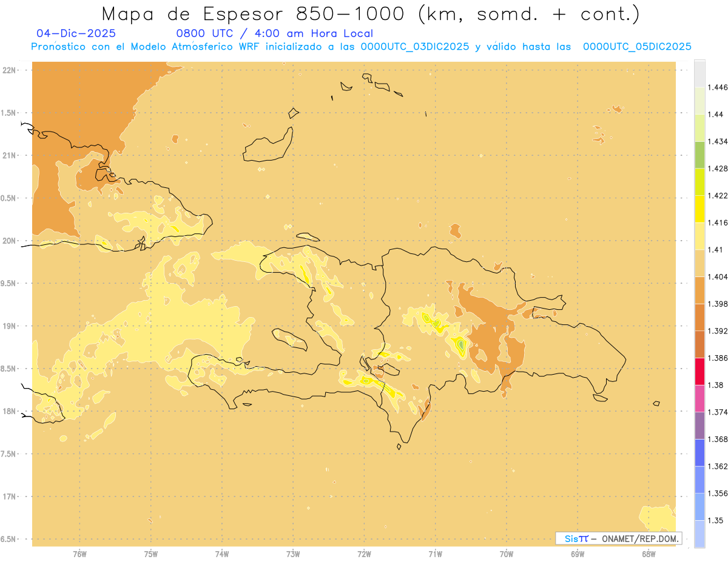Click the colorbar value '1.356'
This screenshot has width=728, height=562.
point(719,493)
